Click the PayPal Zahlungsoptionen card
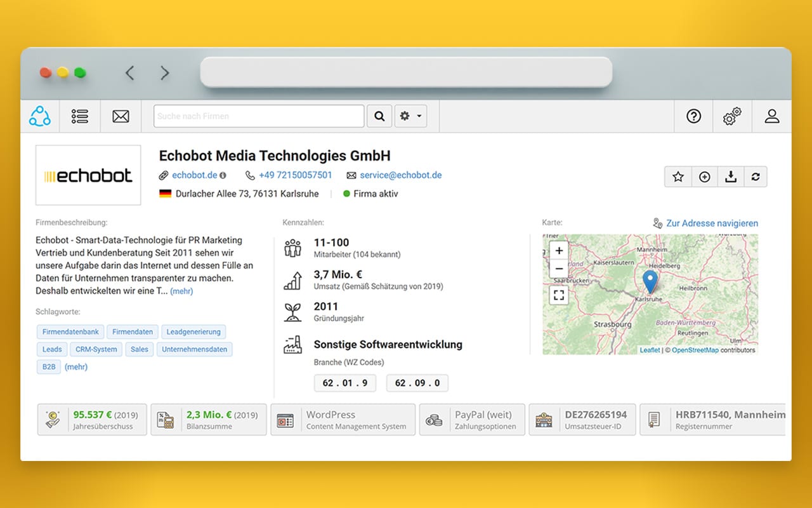The image size is (812, 508). tap(472, 420)
